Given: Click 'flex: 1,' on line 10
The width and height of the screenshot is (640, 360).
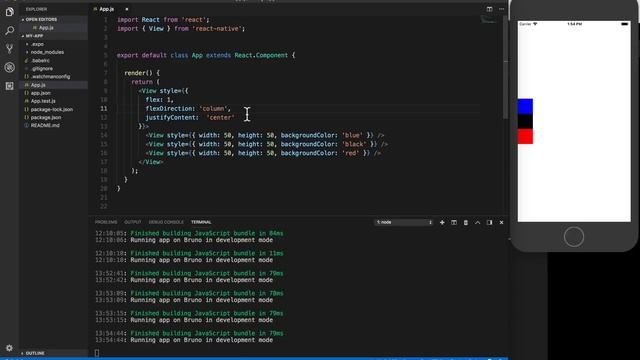Looking at the screenshot, I should coord(160,100).
